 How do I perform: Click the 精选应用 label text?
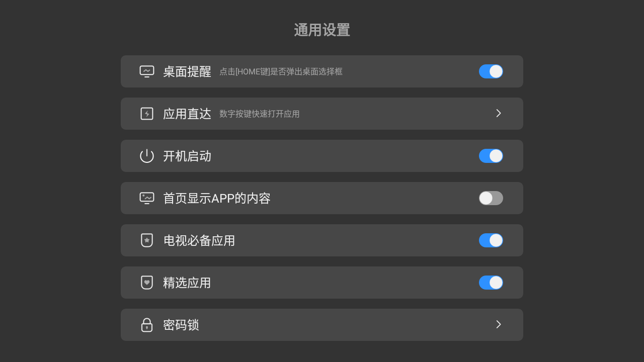click(x=187, y=283)
